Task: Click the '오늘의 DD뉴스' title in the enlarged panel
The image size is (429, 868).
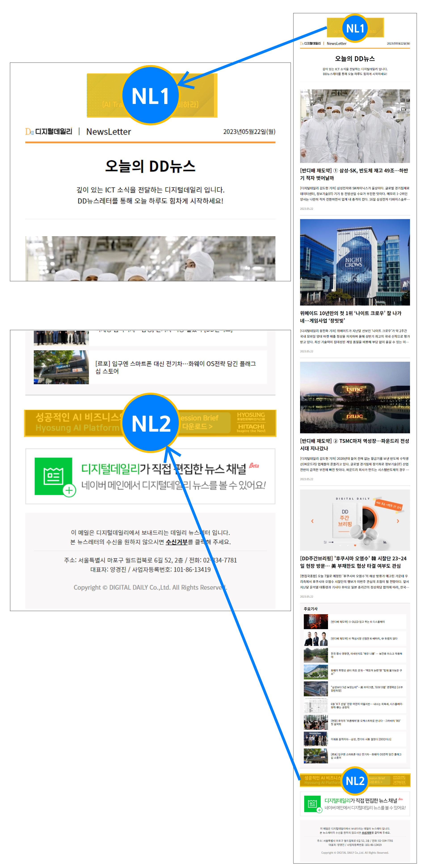Action: pyautogui.click(x=150, y=166)
